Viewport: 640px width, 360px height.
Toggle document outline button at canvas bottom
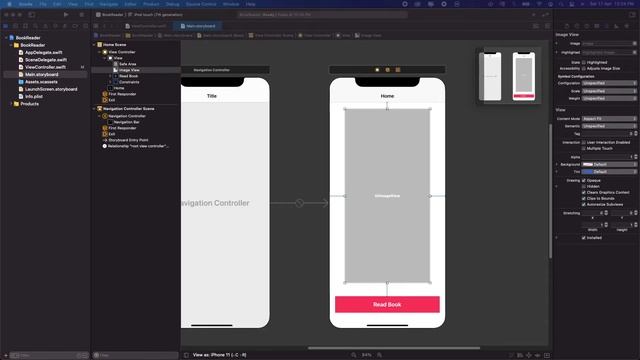tap(186, 355)
